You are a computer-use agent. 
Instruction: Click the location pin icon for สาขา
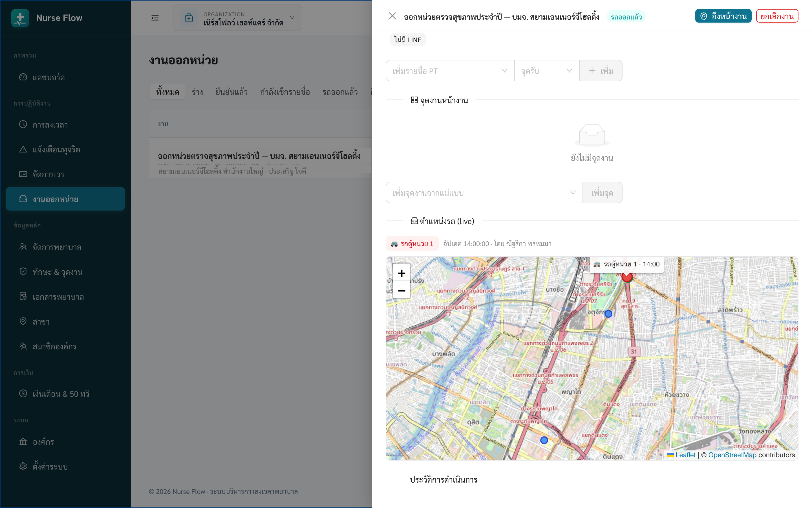(23, 321)
